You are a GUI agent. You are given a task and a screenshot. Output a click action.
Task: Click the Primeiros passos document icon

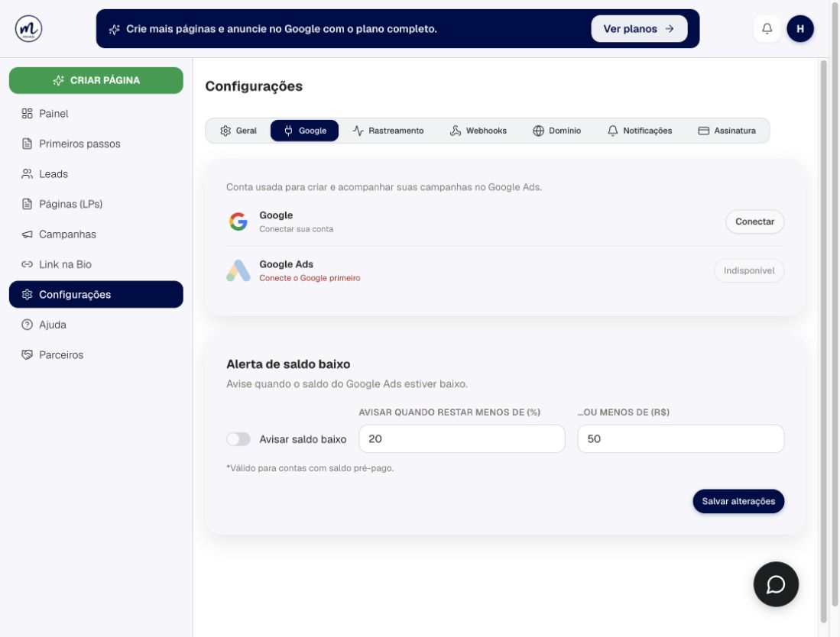pos(27,144)
